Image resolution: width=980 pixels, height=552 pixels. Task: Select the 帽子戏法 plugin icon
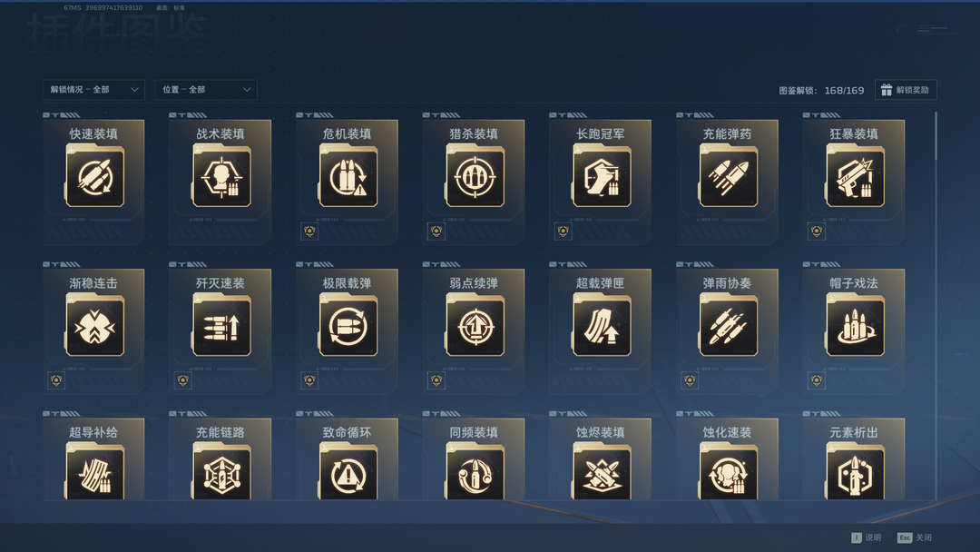pos(855,326)
